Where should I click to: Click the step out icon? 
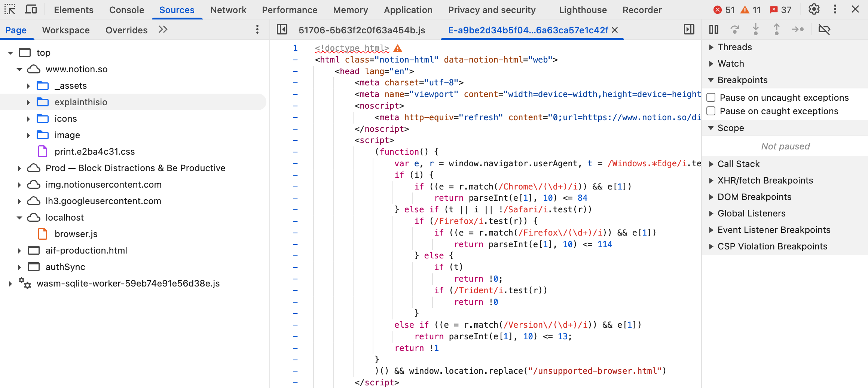pyautogui.click(x=776, y=29)
